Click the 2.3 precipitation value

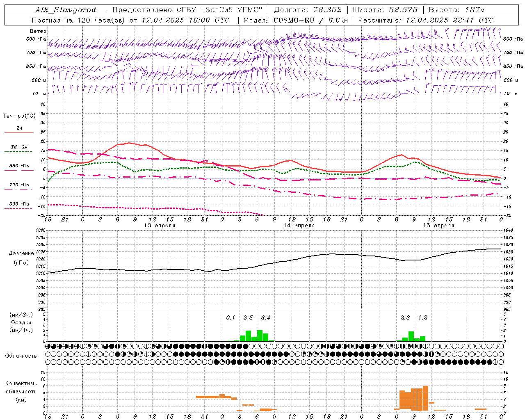405,318
